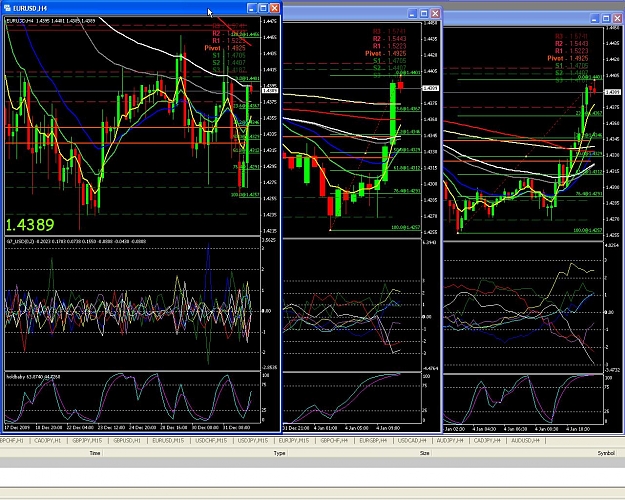Click the large 1.4389 price label
Image resolution: width=625 pixels, height=500 pixels.
coord(30,225)
